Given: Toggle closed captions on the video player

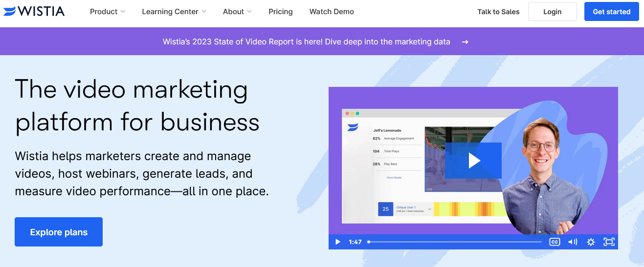Looking at the screenshot, I should click(x=555, y=242).
